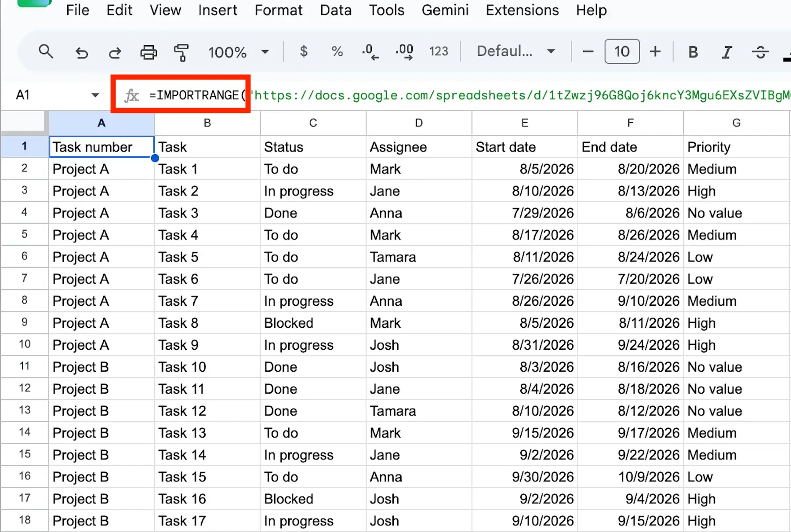Format as percent

point(337,51)
